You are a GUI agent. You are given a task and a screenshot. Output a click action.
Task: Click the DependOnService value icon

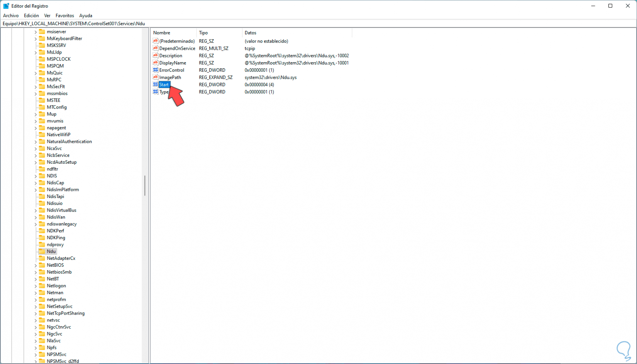(x=156, y=48)
